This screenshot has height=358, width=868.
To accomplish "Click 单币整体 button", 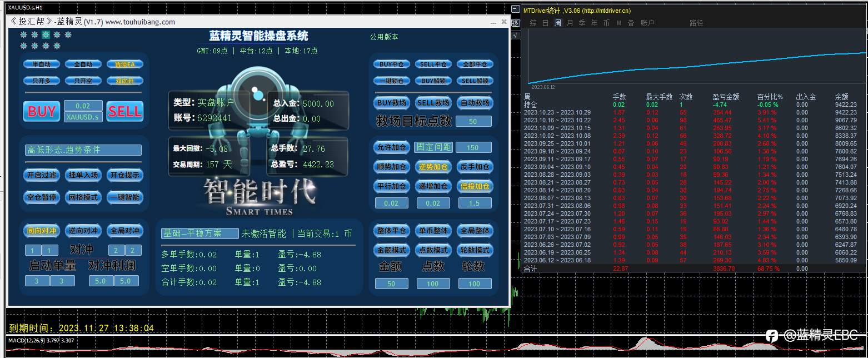I will point(433,231).
